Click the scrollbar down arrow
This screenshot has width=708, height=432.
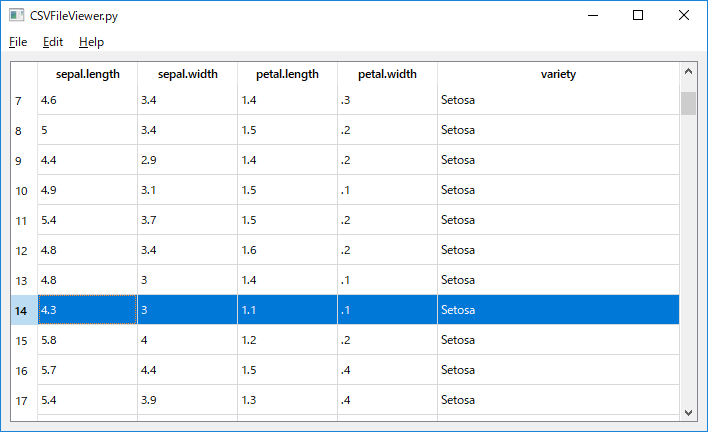(x=688, y=413)
